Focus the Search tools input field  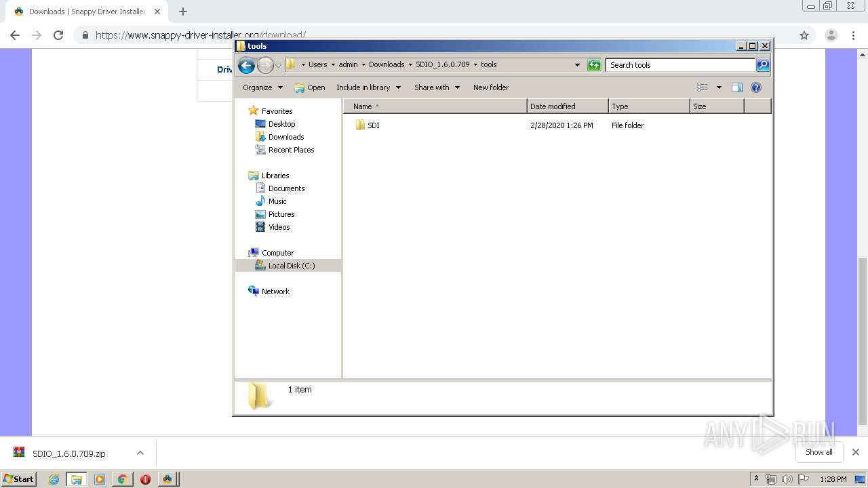680,65
